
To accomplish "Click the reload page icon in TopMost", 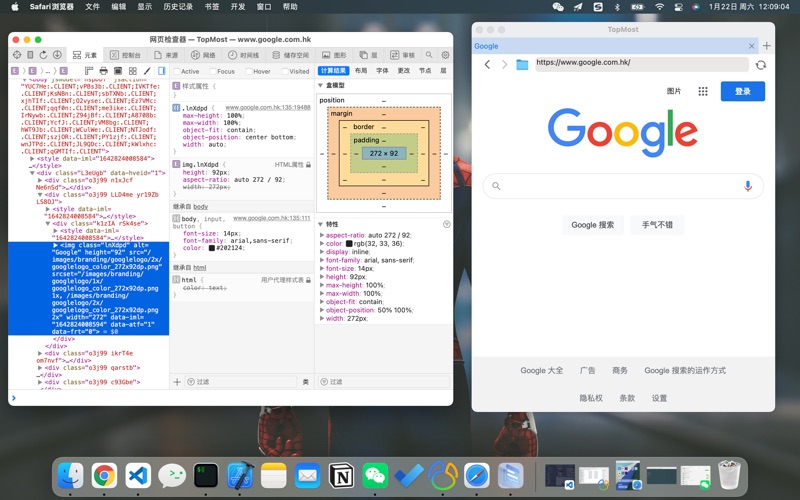I will coord(760,65).
